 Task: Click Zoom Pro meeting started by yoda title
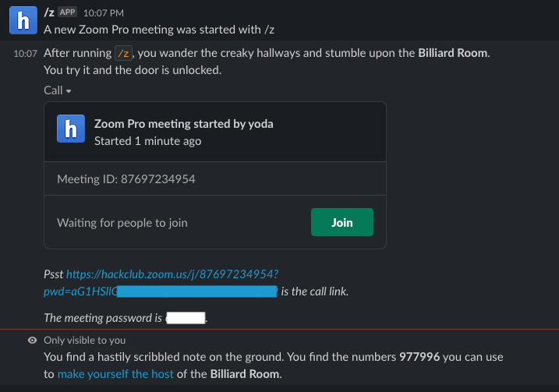[183, 124]
